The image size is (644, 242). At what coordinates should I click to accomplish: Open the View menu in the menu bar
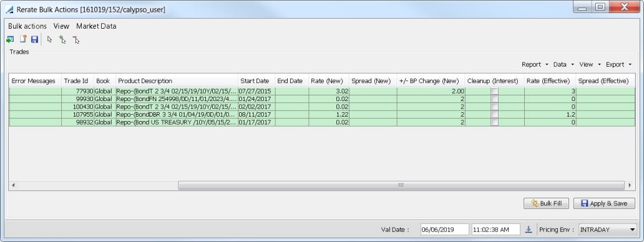click(61, 26)
